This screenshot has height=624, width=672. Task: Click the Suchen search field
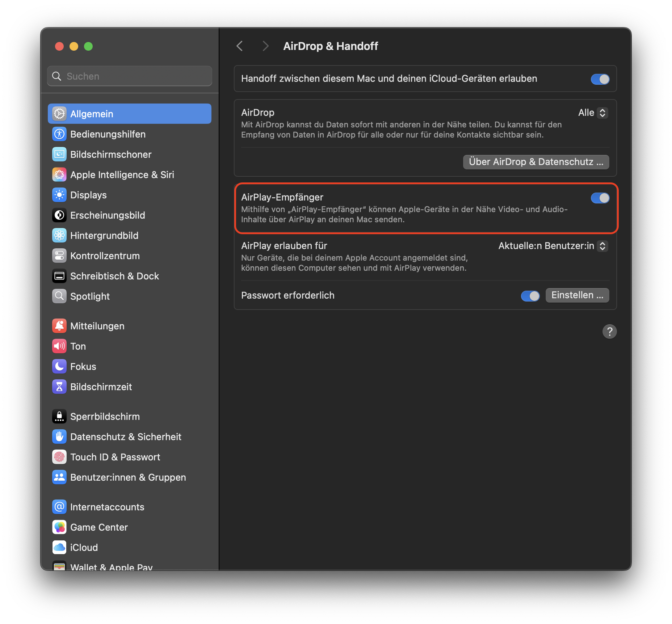tap(129, 76)
